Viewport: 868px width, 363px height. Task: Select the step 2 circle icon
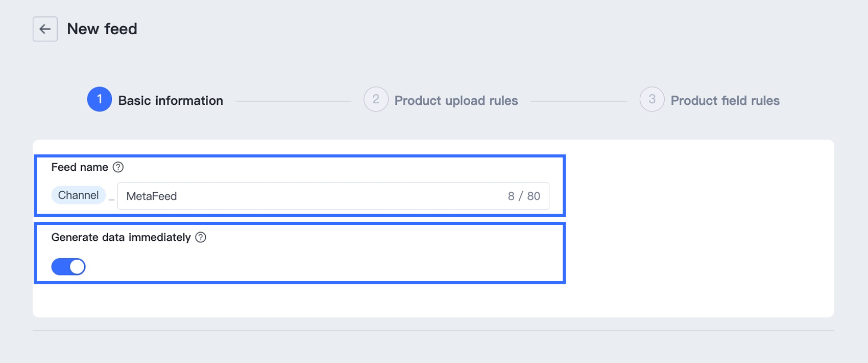(376, 99)
